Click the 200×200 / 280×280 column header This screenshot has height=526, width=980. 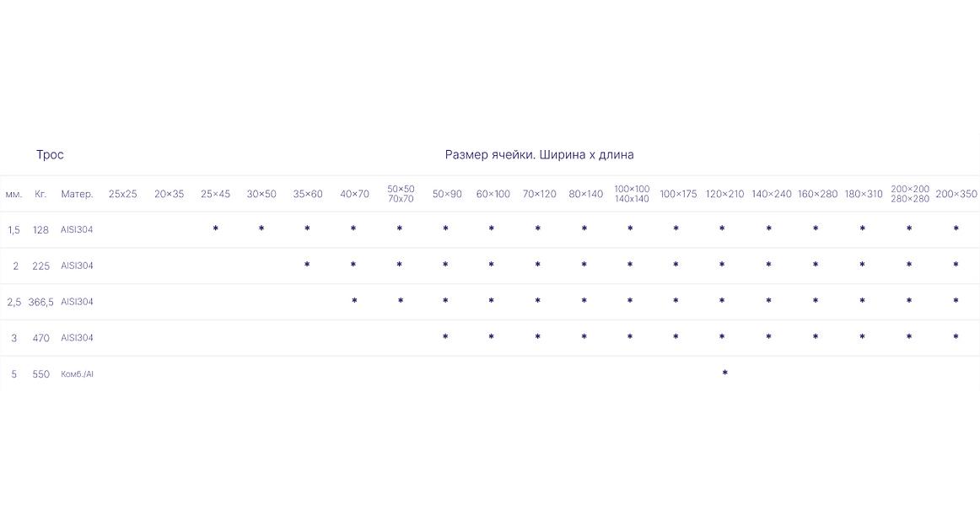coord(909,194)
